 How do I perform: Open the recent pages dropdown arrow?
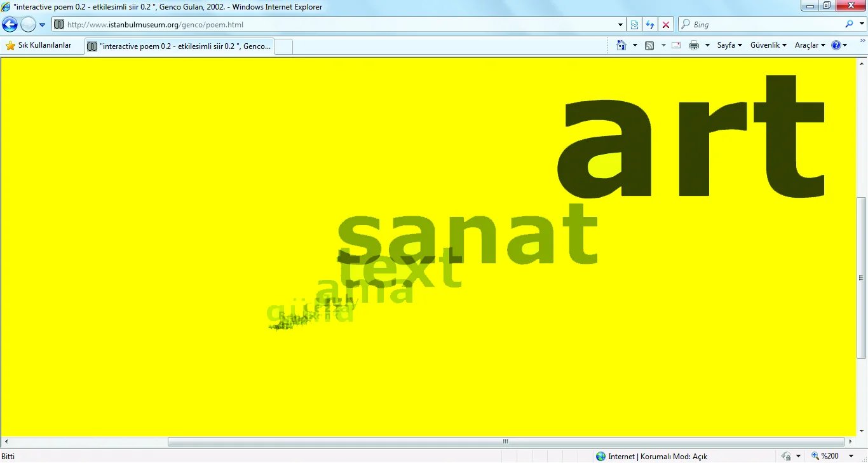tap(42, 25)
